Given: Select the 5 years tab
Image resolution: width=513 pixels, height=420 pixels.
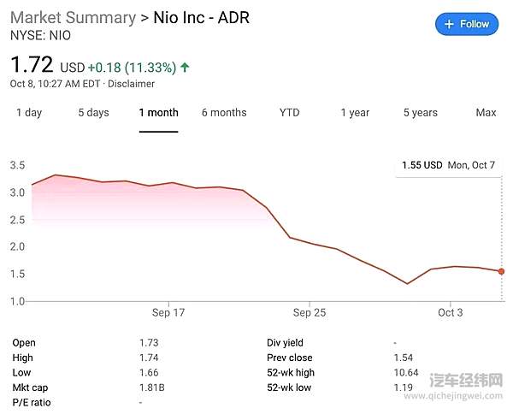Looking at the screenshot, I should tap(420, 113).
